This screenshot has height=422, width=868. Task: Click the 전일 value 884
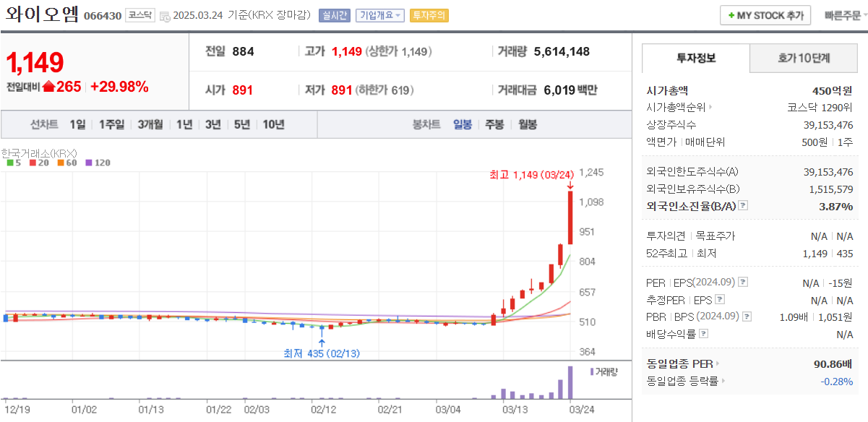243,51
